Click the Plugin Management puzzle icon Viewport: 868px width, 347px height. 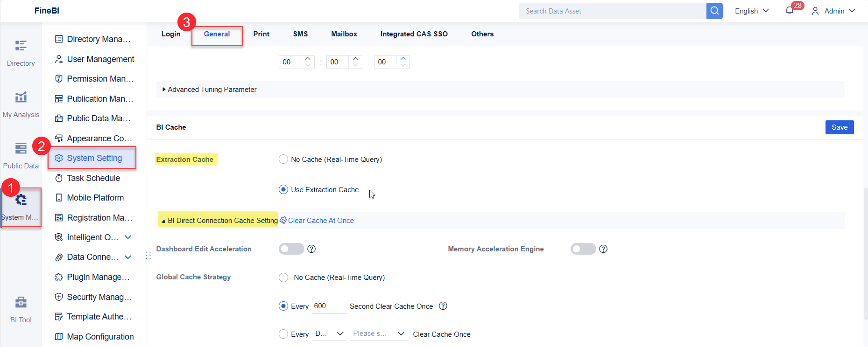pos(59,277)
